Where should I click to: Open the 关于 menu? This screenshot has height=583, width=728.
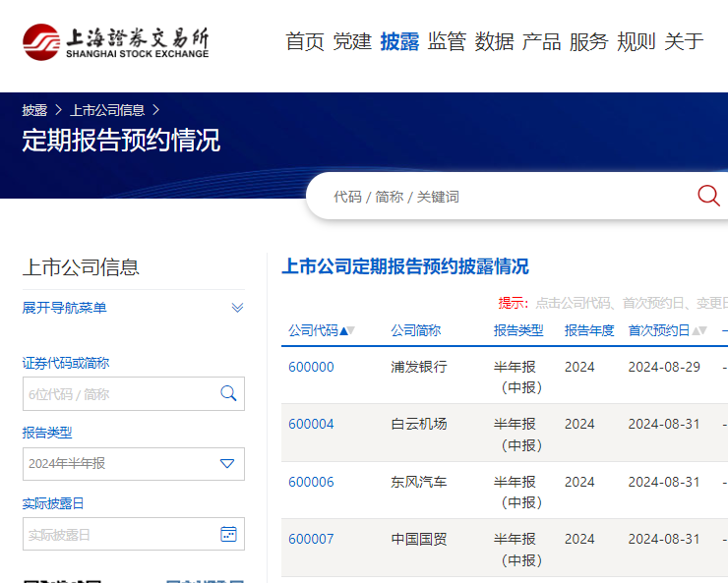pos(684,41)
